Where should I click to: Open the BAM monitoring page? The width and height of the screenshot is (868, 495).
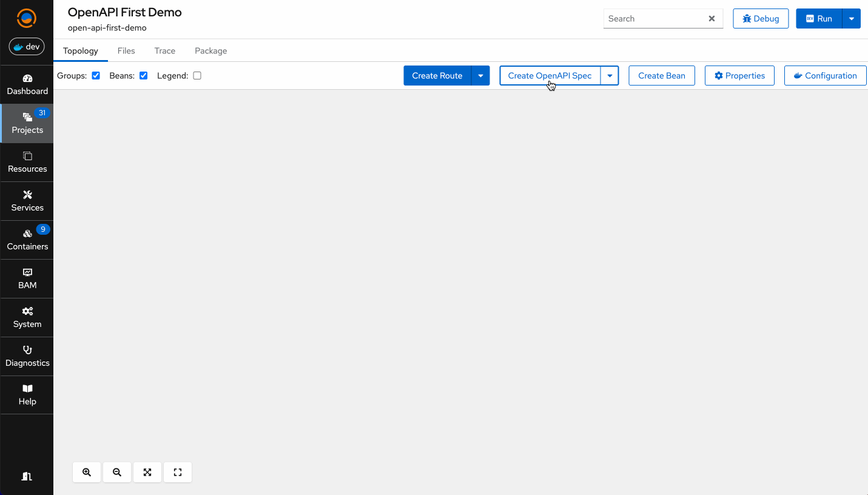(x=27, y=279)
